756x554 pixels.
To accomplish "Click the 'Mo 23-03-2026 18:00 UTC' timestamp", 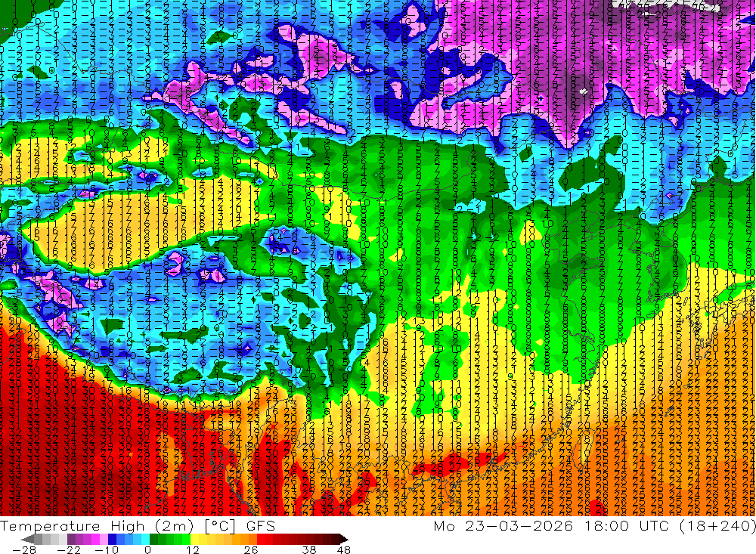I will point(553,525).
